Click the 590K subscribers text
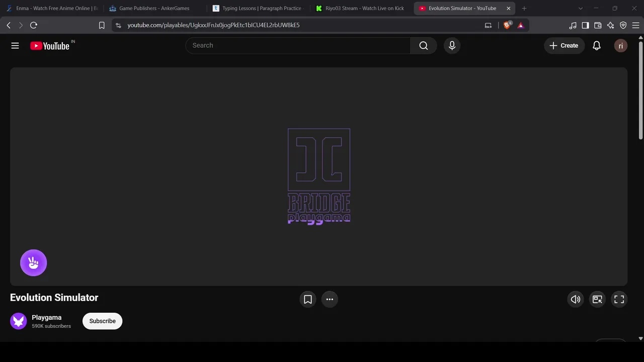The height and width of the screenshot is (362, 644). [51, 326]
